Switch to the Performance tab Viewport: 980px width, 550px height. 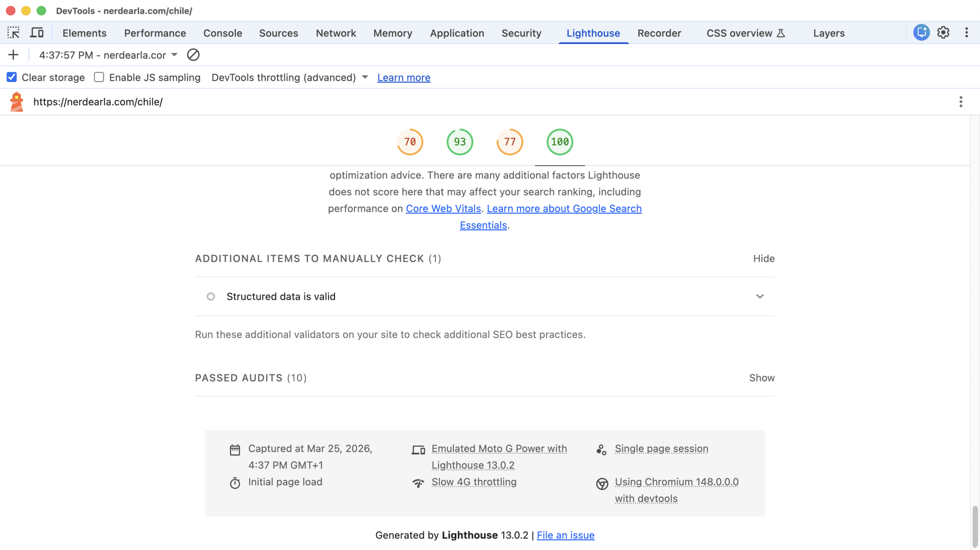[x=155, y=33]
